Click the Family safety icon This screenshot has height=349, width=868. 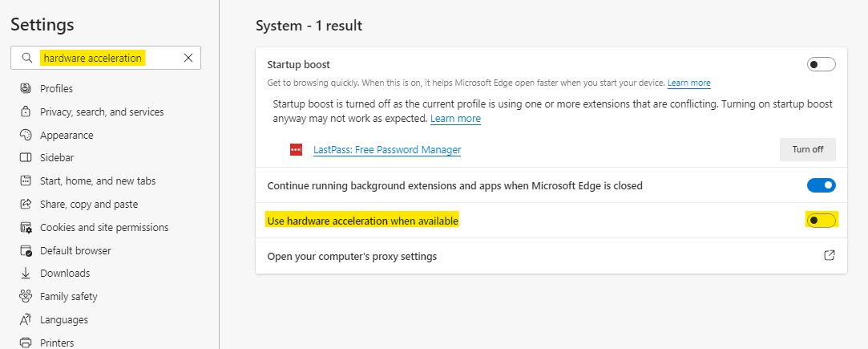26,296
